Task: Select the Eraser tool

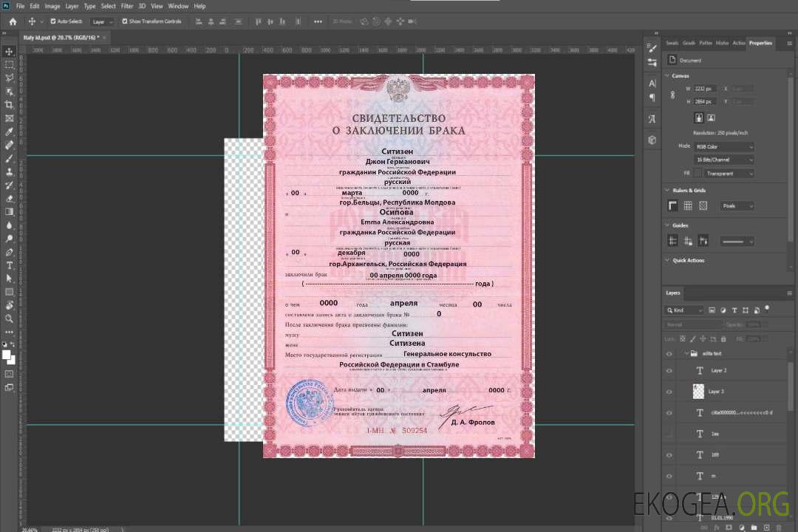Action: coord(9,199)
